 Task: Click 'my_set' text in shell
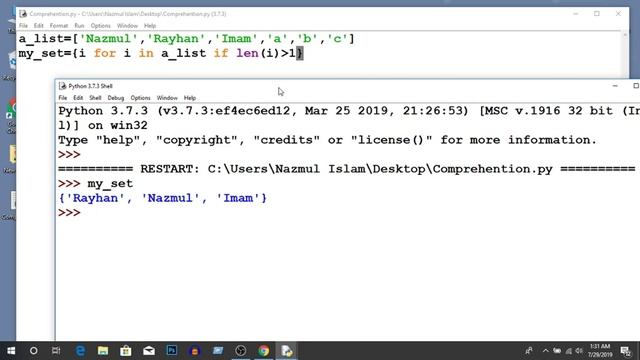(x=110, y=184)
